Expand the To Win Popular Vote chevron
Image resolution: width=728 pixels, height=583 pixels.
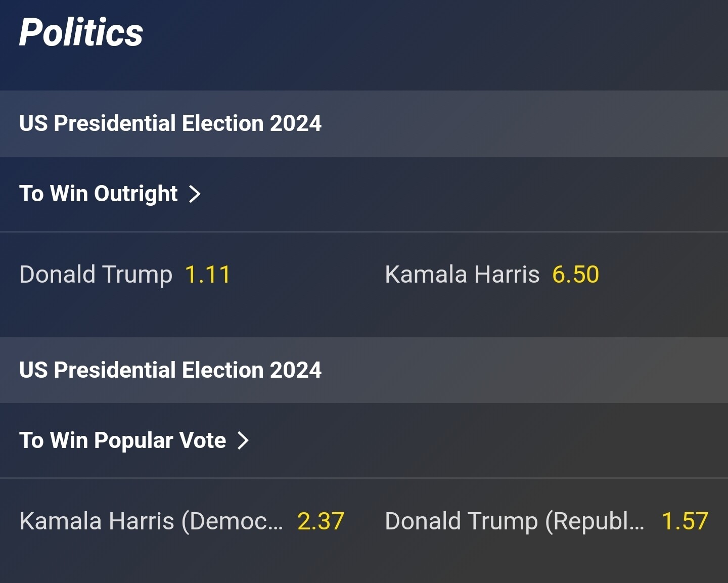tap(243, 440)
